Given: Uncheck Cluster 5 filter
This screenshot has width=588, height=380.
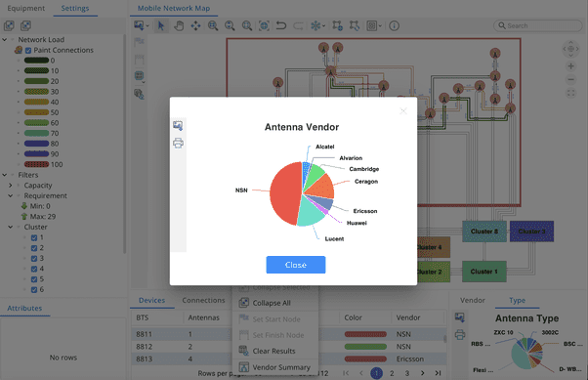Looking at the screenshot, I should click(34, 279).
